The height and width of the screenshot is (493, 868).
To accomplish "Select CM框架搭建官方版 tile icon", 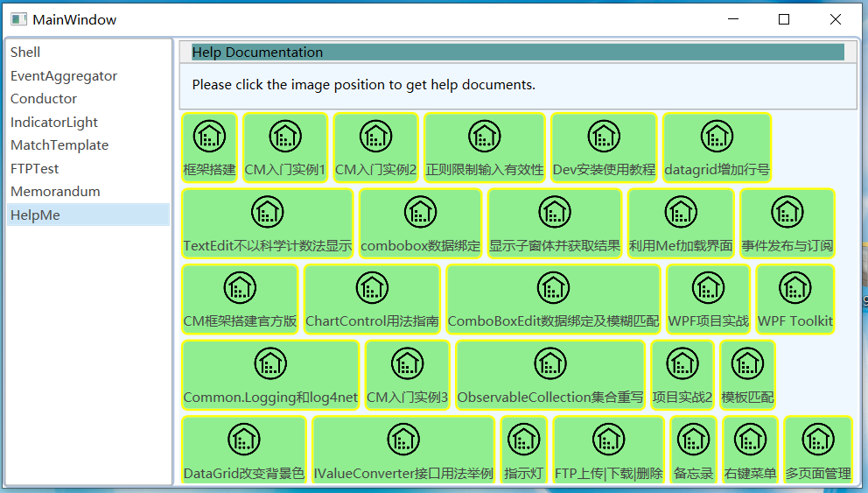I will coord(240,288).
